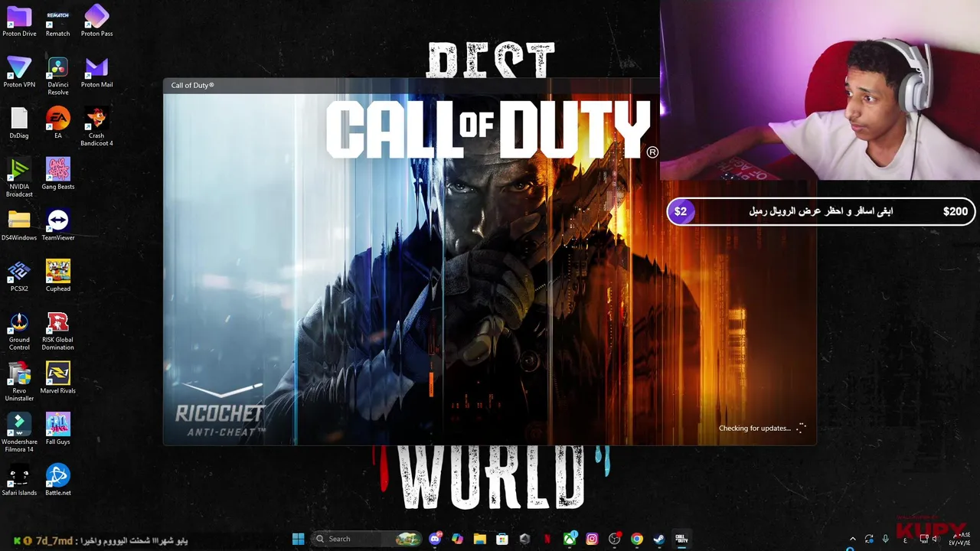Launch Battle.net from the desktop
Image resolution: width=980 pixels, height=551 pixels.
(x=57, y=480)
